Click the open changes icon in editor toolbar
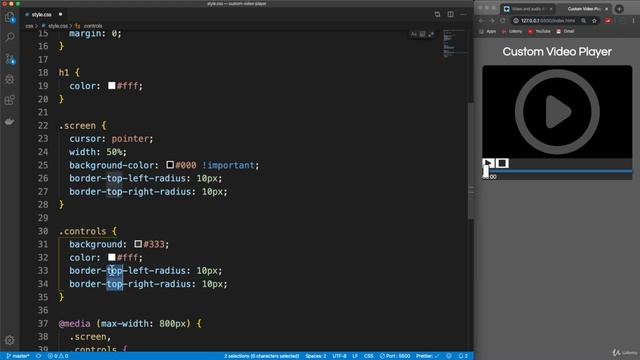The width and height of the screenshot is (640, 360). coord(437,14)
